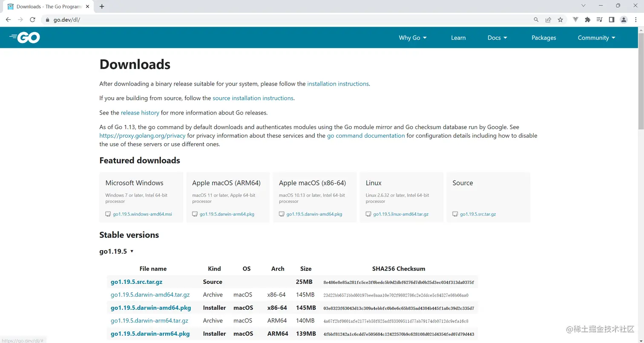Download go1.19.5.src.tar.gz from the table
Screen dimensions: 644x343
tap(136, 282)
